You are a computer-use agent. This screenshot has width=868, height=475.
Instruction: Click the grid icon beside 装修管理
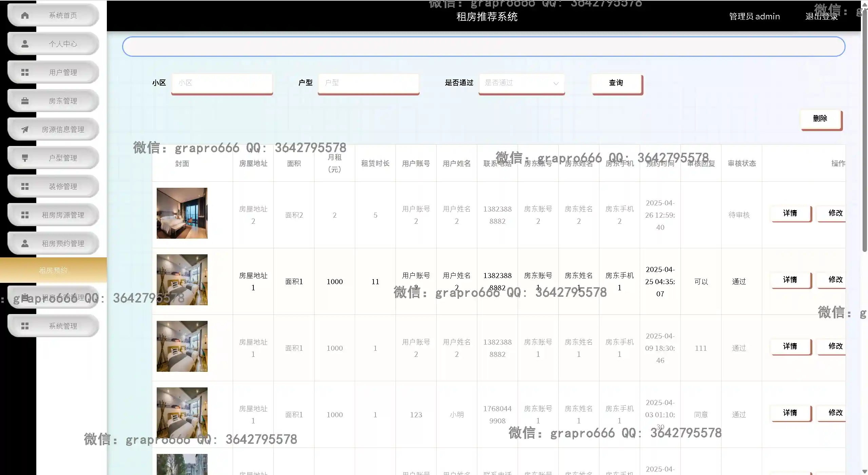(x=25, y=186)
